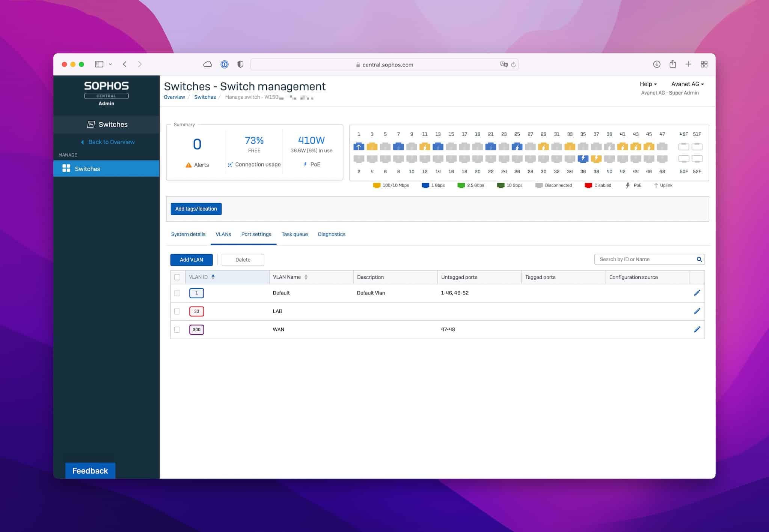Switch to the Port settings tab
This screenshot has width=769, height=532.
(256, 234)
